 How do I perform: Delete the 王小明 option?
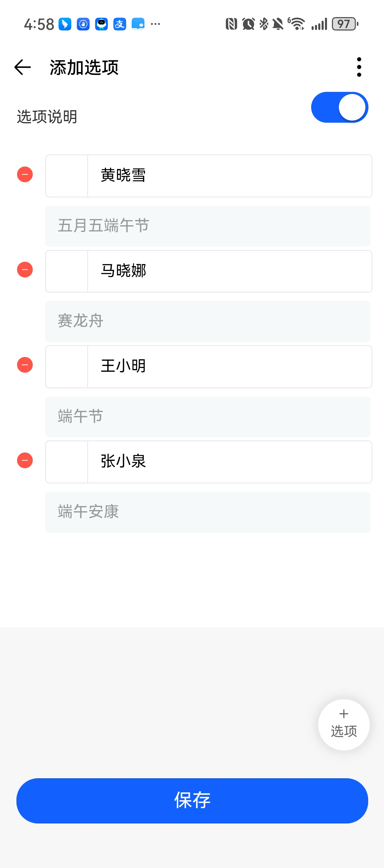point(25,365)
